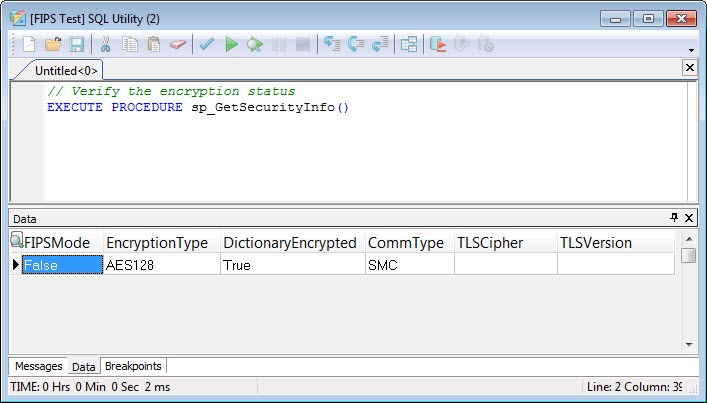Click the database run arrow icon

click(437, 44)
